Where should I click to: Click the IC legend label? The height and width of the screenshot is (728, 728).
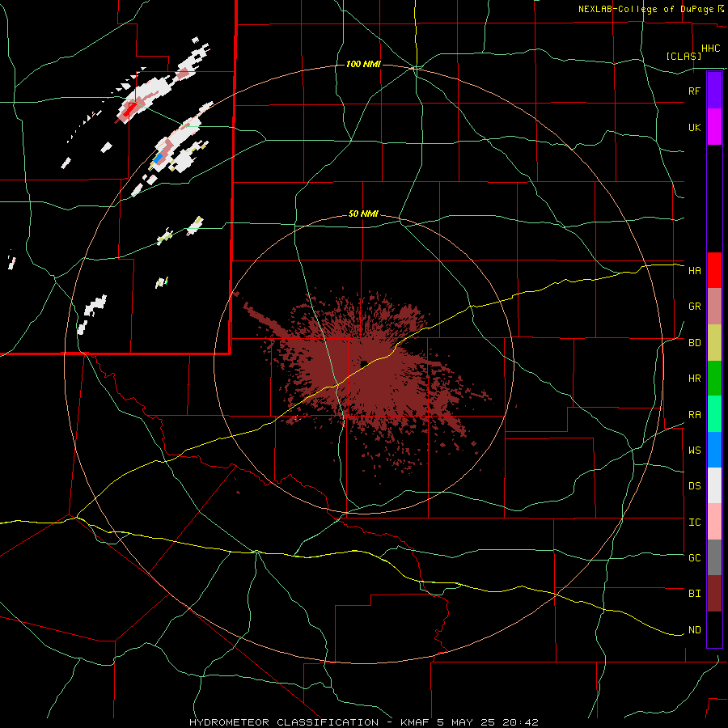pos(694,522)
